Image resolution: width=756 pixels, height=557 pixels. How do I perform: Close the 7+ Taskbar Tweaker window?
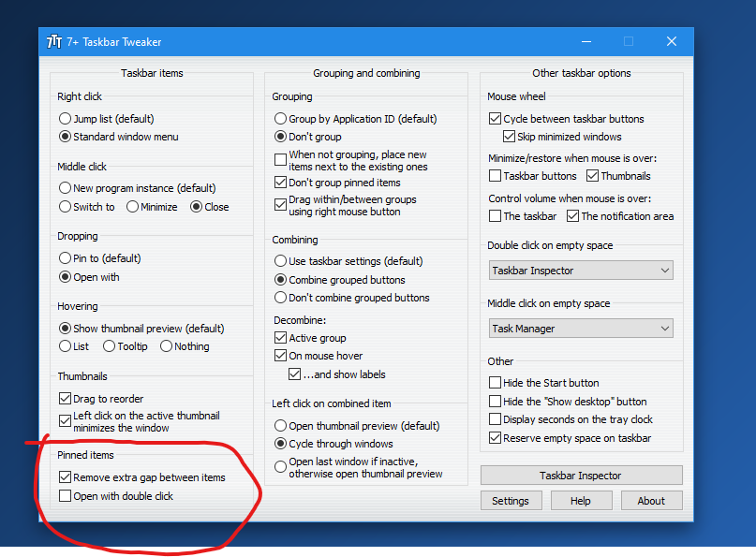coord(672,42)
